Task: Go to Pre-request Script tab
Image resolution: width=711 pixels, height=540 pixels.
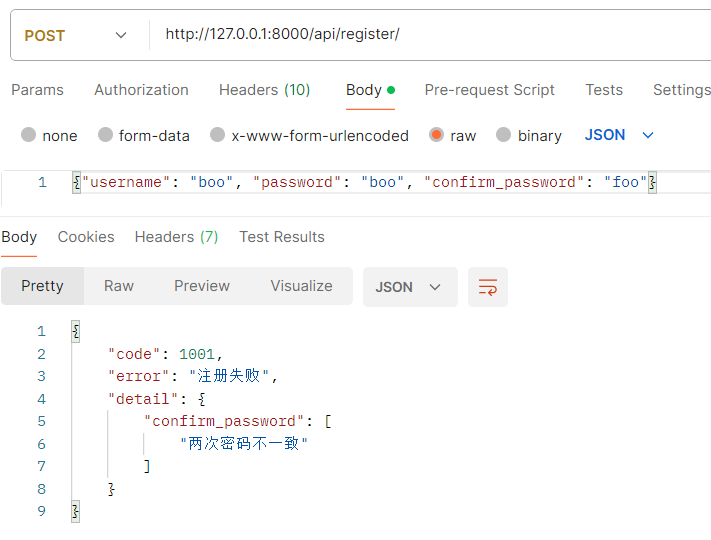Action: [x=489, y=90]
